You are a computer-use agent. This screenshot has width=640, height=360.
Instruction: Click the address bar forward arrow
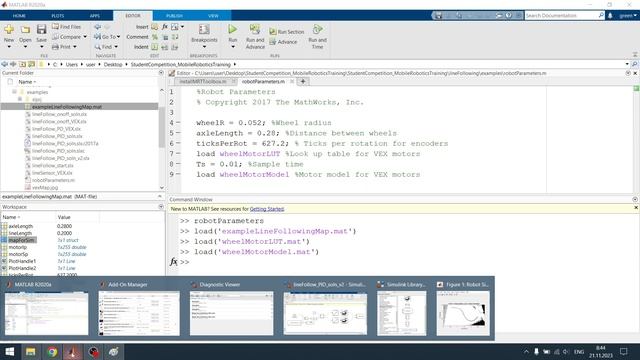click(13, 64)
